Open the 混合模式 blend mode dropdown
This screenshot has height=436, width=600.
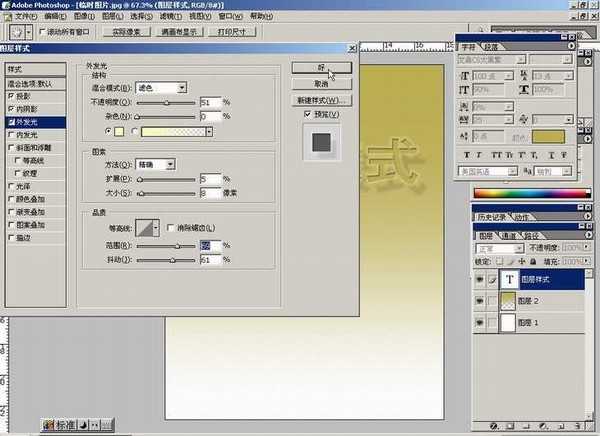[x=161, y=88]
